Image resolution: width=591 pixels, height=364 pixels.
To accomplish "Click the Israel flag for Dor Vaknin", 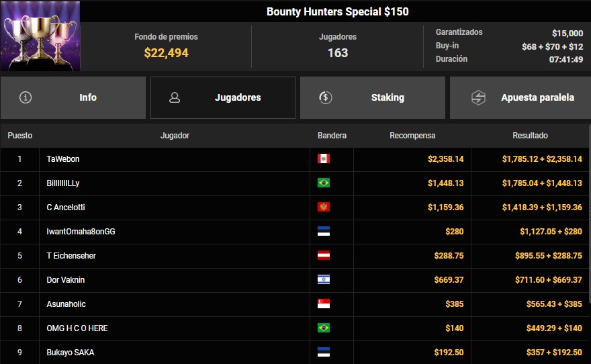I will (x=324, y=279).
